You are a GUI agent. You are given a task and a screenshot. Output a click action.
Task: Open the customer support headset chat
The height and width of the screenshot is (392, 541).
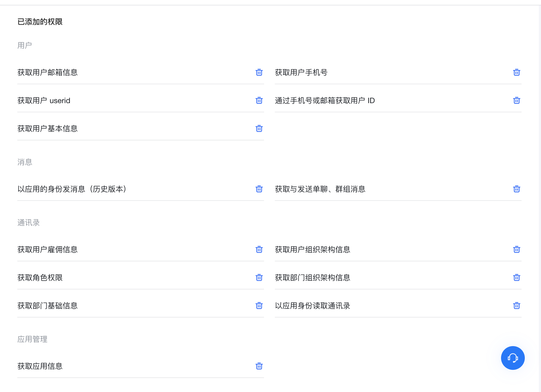(512, 358)
